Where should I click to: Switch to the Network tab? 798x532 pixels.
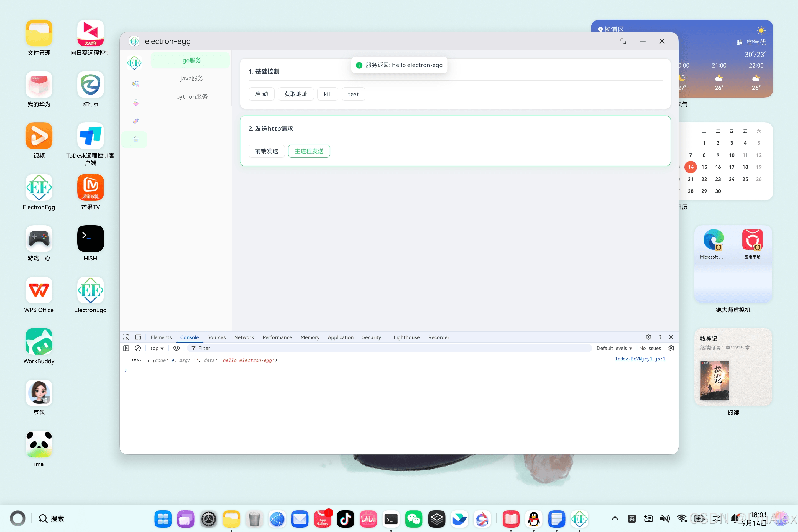244,337
